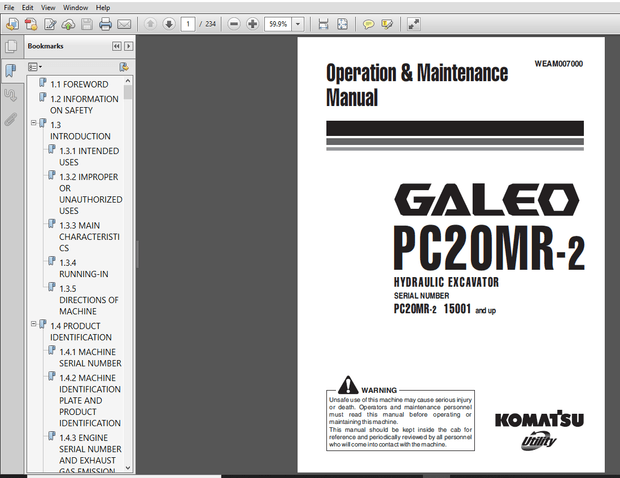Open the Window menu

[76, 8]
